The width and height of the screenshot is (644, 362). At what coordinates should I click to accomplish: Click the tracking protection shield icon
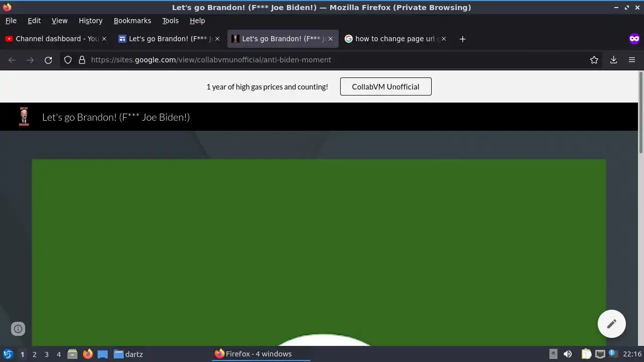[x=68, y=60]
